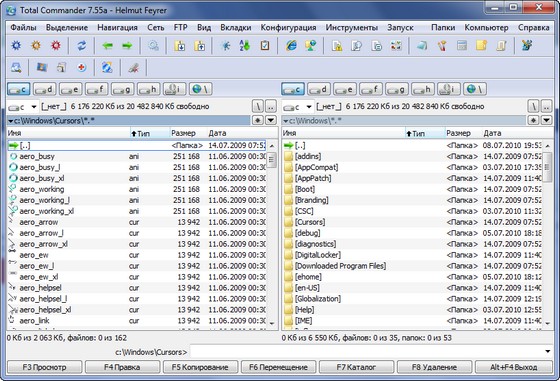Open the Конфигурация menu
Viewport: 560px width, 381px height.
point(288,27)
